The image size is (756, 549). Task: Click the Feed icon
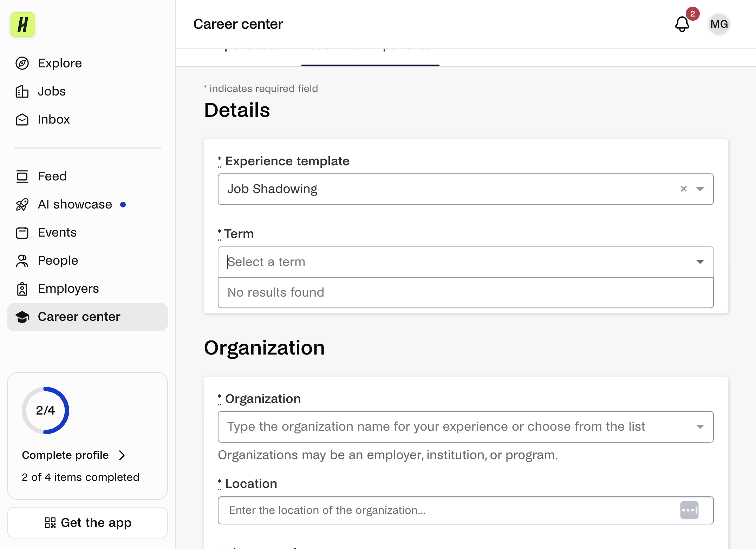tap(22, 176)
